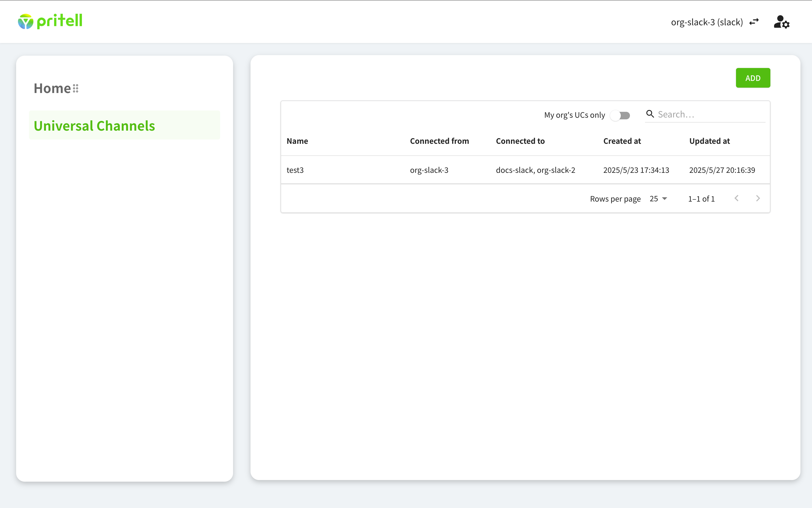Image resolution: width=812 pixels, height=508 pixels.
Task: Go to next page arrow
Action: (x=758, y=198)
